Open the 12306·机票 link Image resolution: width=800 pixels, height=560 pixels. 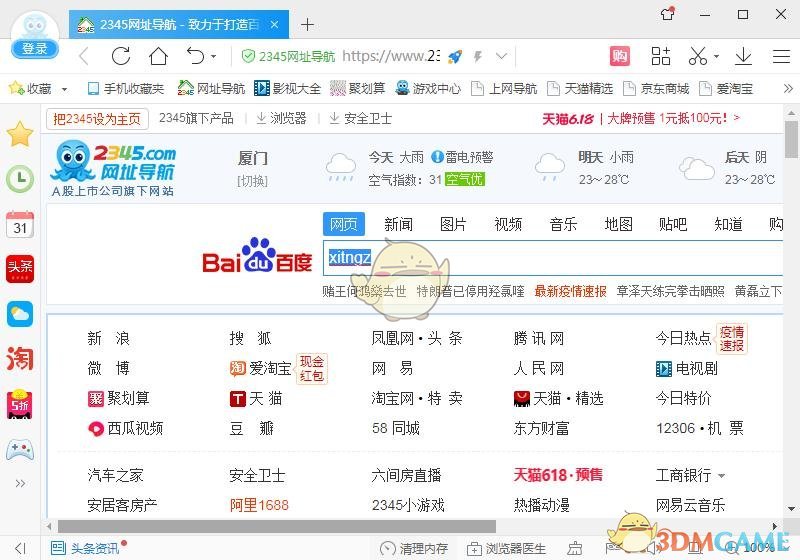click(x=699, y=428)
